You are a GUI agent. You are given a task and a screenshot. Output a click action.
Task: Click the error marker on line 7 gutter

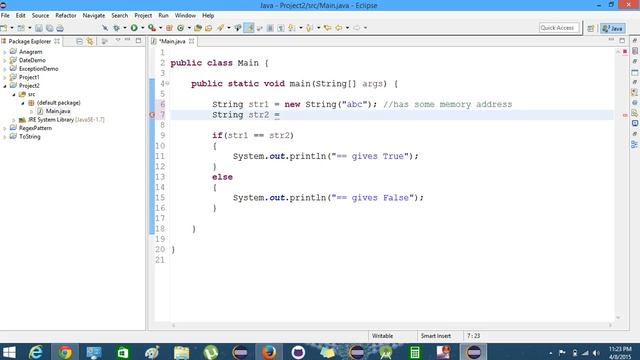point(152,115)
